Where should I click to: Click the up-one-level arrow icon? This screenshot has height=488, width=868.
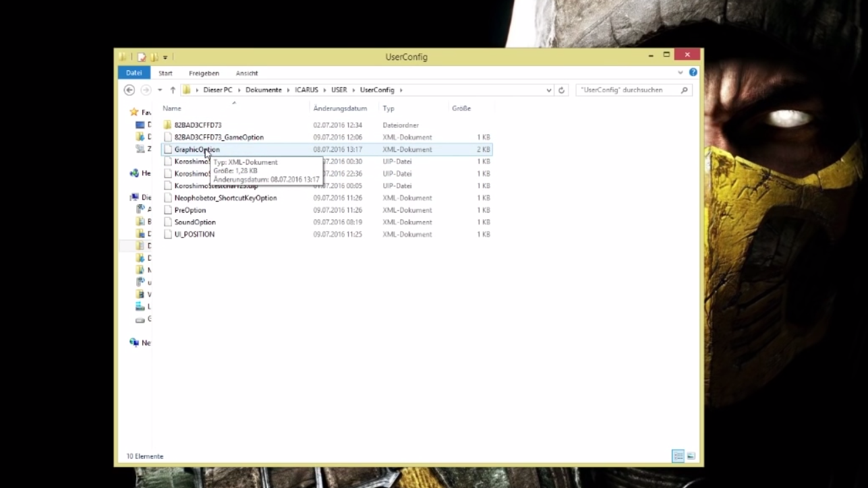173,90
